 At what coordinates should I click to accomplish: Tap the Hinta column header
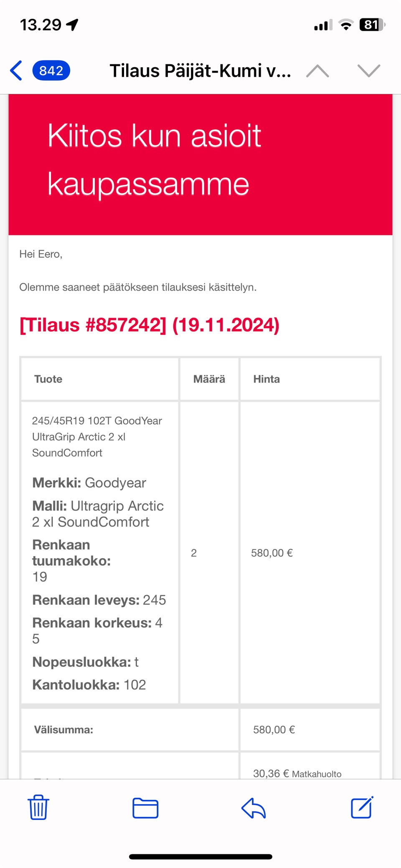click(x=266, y=379)
